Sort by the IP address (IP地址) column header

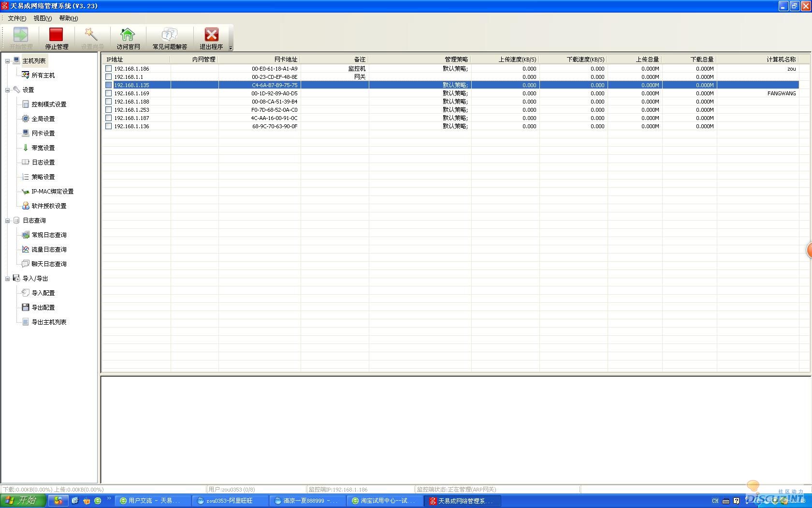tap(135, 60)
